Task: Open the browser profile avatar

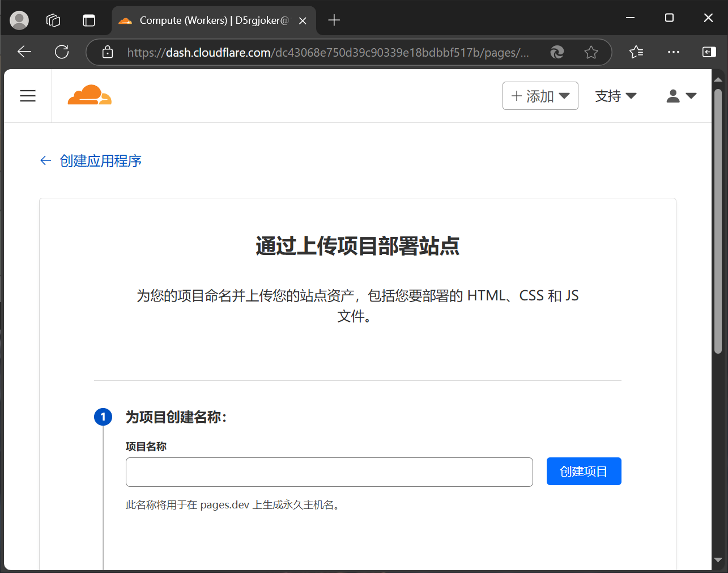Action: pos(19,20)
